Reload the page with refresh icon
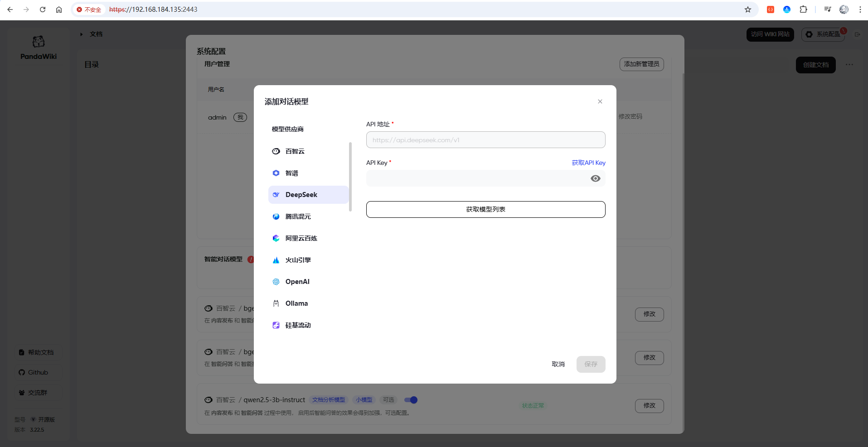The image size is (868, 447). pyautogui.click(x=43, y=10)
